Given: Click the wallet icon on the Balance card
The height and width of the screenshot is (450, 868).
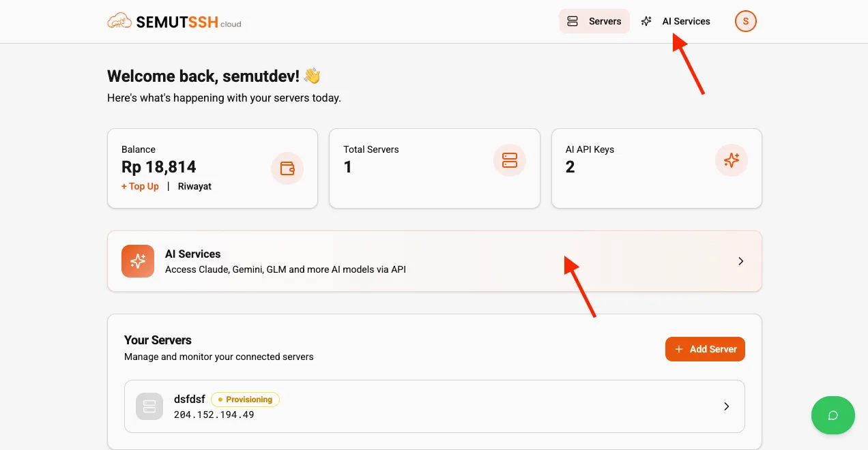Looking at the screenshot, I should (287, 168).
